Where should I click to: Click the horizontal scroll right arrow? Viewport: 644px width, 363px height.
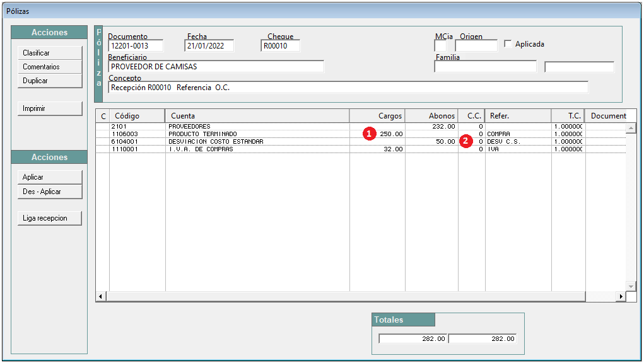click(621, 296)
